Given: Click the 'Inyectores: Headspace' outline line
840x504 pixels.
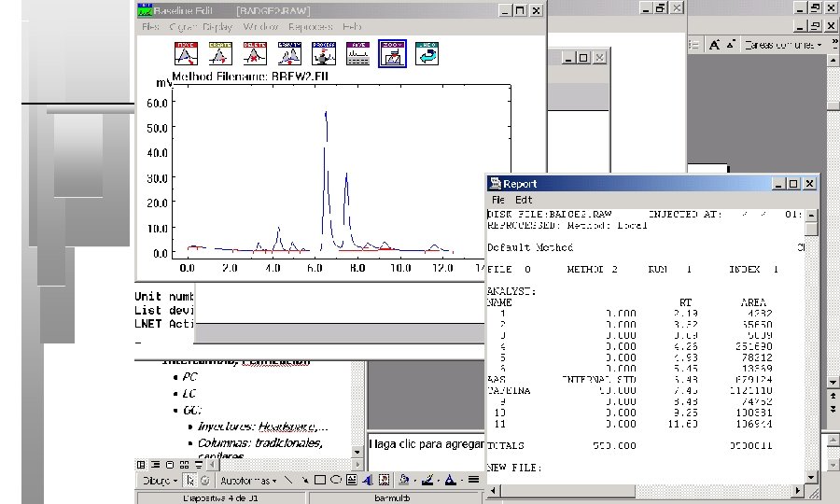Looking at the screenshot, I should click(262, 427).
